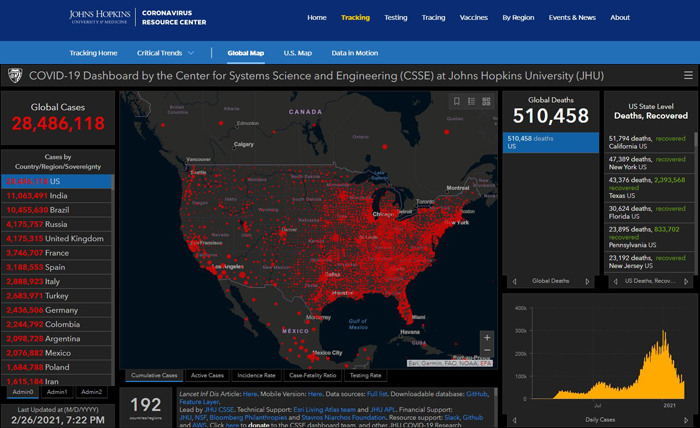Select the New Jersey US deaths row
The image size is (700, 428).
click(649, 262)
